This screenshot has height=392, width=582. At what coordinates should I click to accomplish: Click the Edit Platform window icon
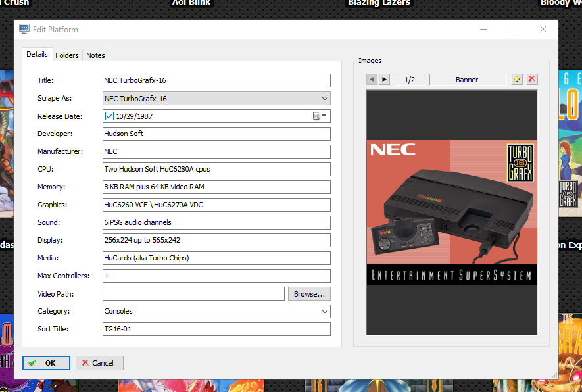coord(24,29)
